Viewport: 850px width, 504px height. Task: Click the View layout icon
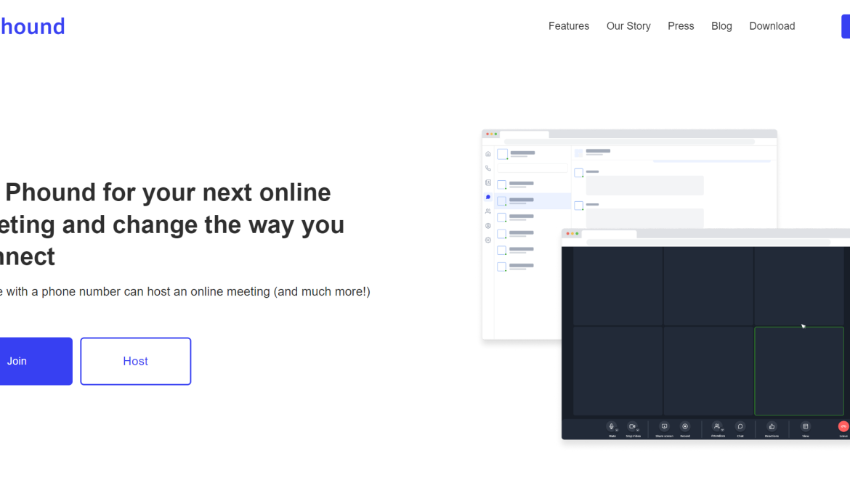(x=805, y=426)
